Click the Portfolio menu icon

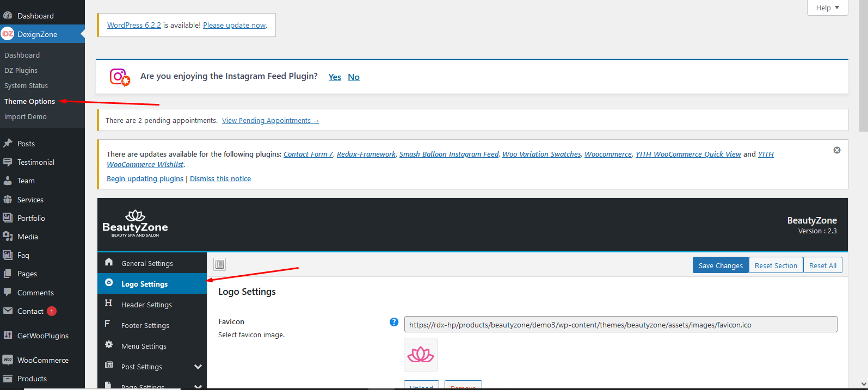point(8,218)
